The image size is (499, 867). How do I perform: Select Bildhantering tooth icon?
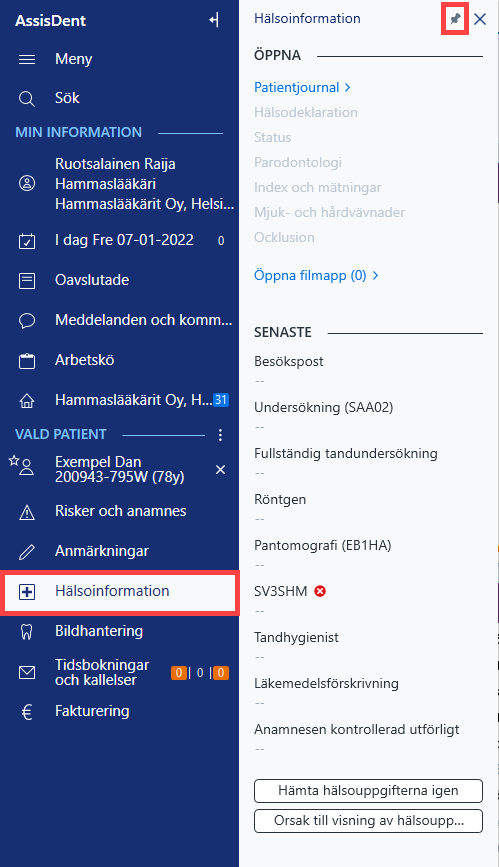(x=27, y=631)
